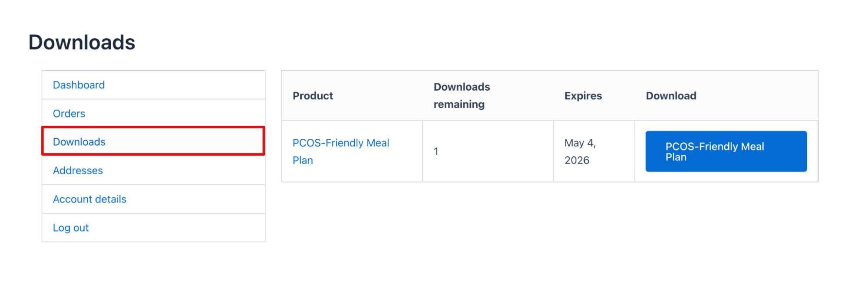View Account details settings

coord(89,199)
